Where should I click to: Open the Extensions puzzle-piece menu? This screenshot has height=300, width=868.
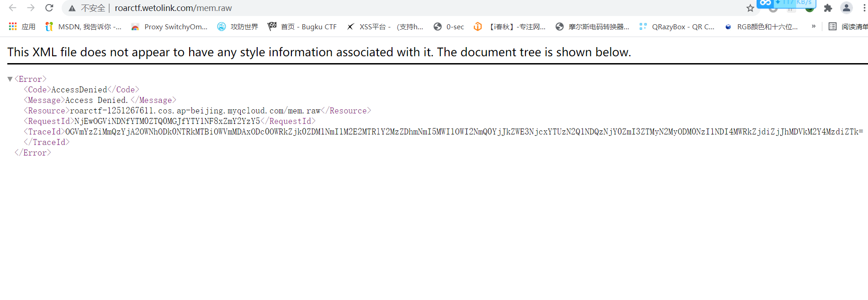(828, 8)
